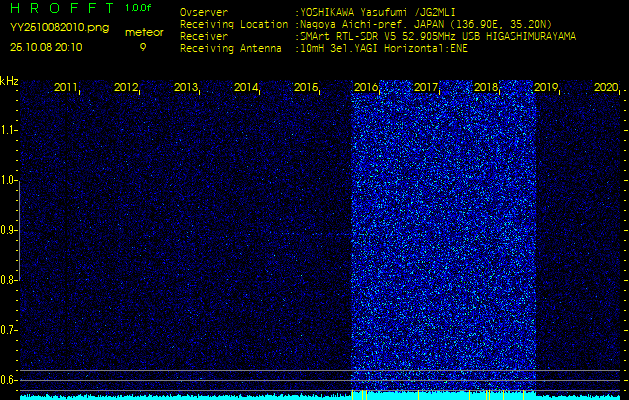Select observer name YOSHIKAWA Yasufumi /JG2MLI

coord(377,13)
